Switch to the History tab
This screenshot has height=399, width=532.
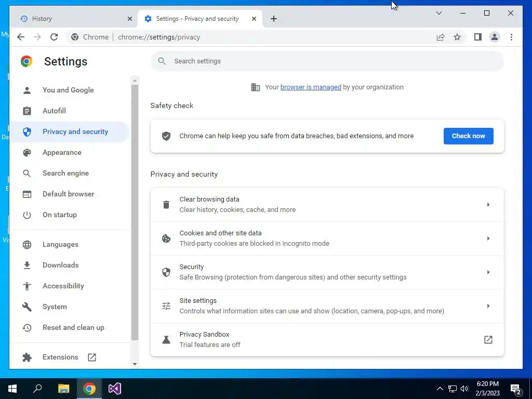[x=74, y=19]
